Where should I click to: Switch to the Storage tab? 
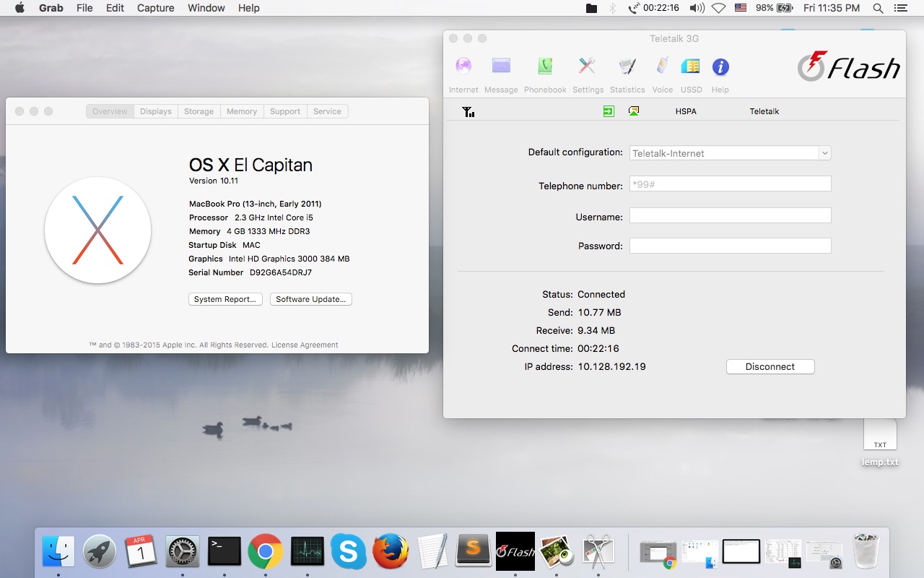[199, 111]
